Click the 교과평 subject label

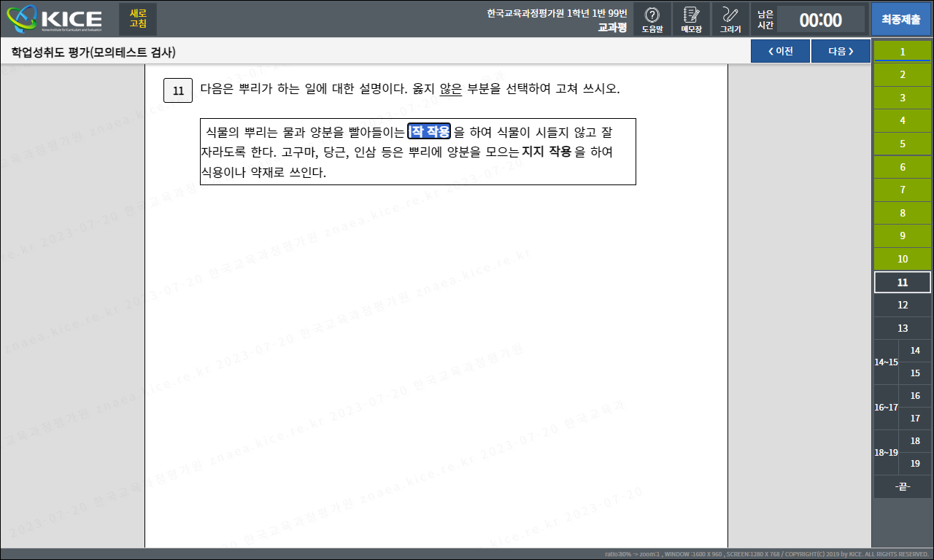[x=612, y=28]
